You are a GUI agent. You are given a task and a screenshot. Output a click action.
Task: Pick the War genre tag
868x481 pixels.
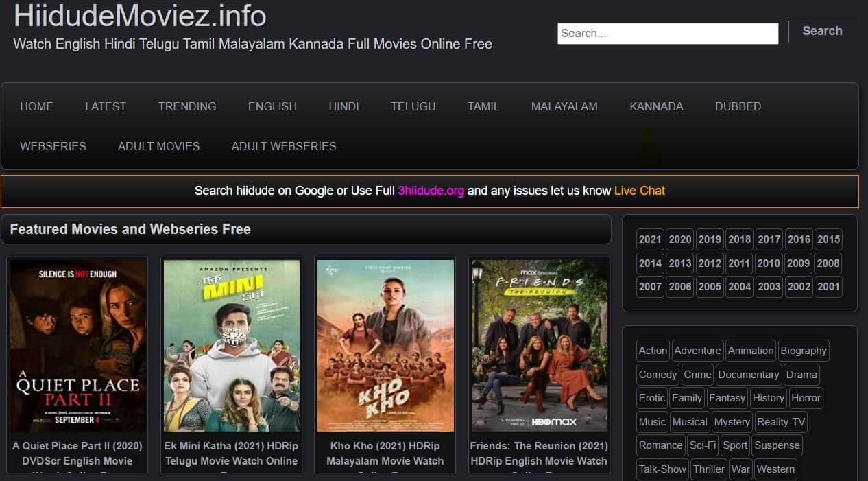click(x=741, y=469)
